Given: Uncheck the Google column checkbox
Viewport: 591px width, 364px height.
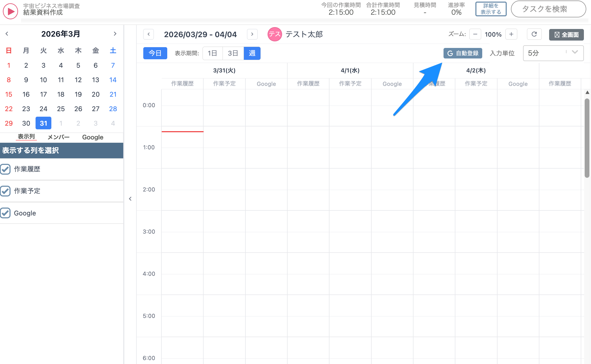Looking at the screenshot, I should point(5,213).
